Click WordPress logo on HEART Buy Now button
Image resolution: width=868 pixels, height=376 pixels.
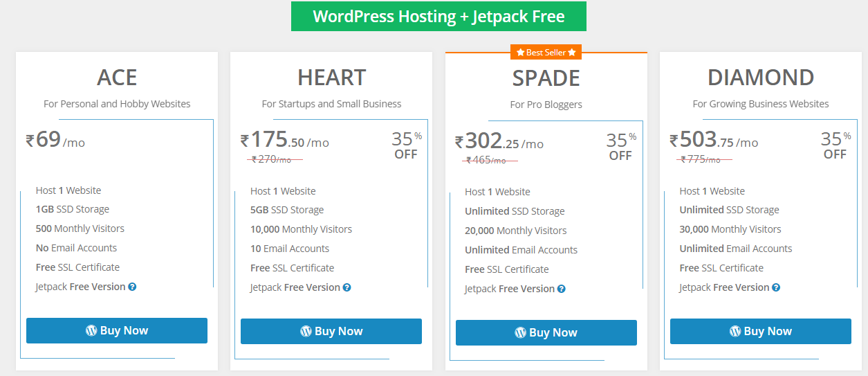pos(306,331)
